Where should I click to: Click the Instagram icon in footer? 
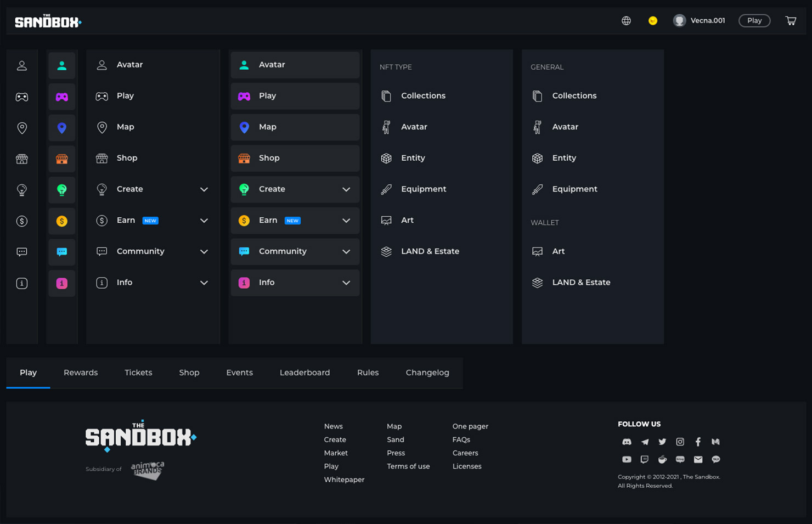pyautogui.click(x=680, y=442)
